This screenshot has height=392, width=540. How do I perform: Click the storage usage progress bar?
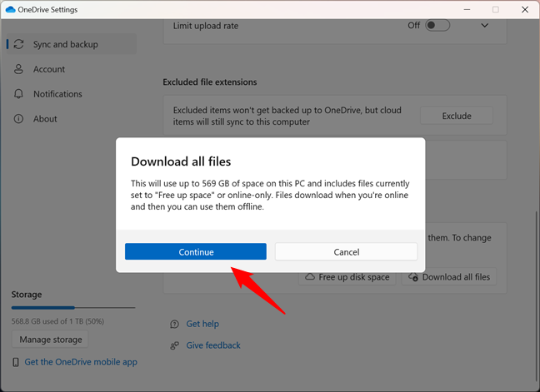click(72, 308)
